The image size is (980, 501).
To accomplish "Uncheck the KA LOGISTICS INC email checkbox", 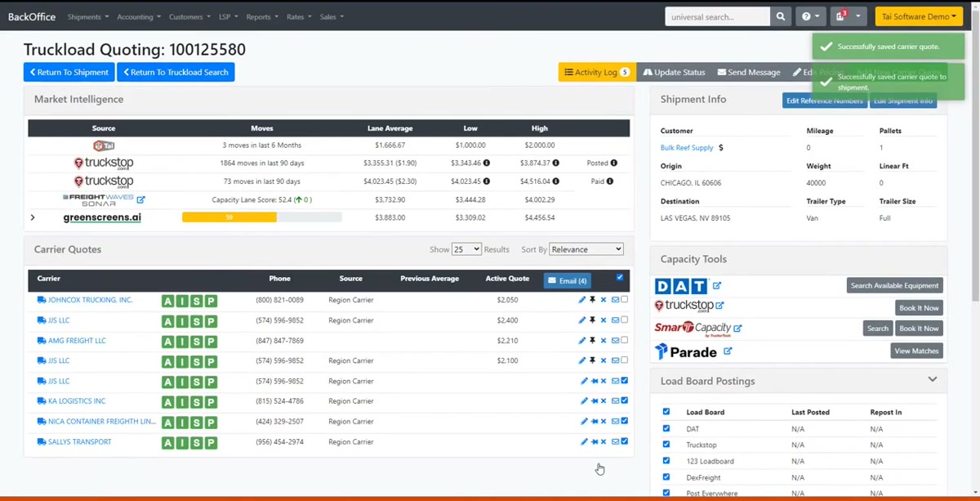I will [625, 400].
